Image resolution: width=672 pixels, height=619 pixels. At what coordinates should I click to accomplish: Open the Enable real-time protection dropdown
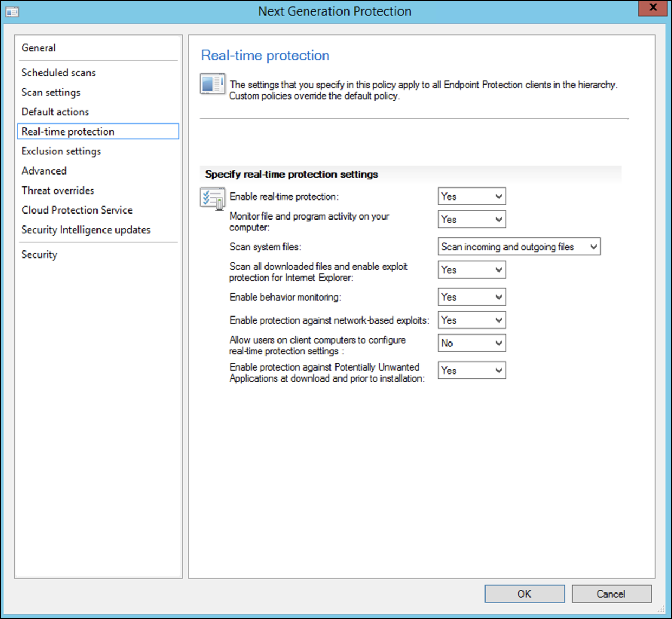click(x=471, y=197)
